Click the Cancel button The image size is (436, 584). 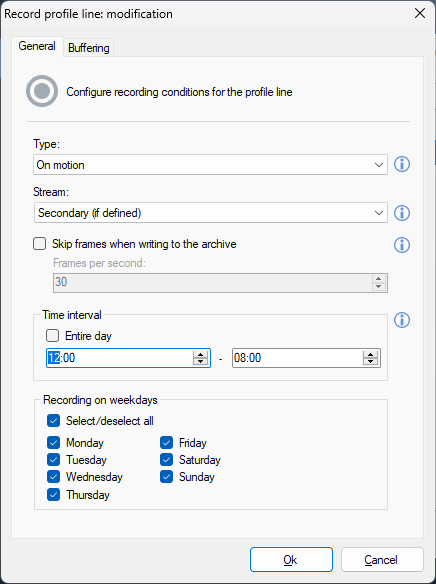382,559
